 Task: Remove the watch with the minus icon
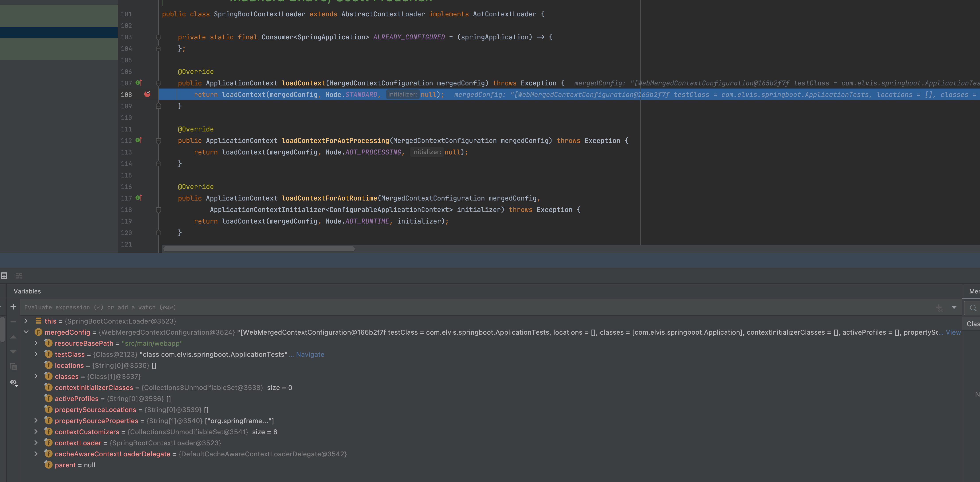(13, 322)
